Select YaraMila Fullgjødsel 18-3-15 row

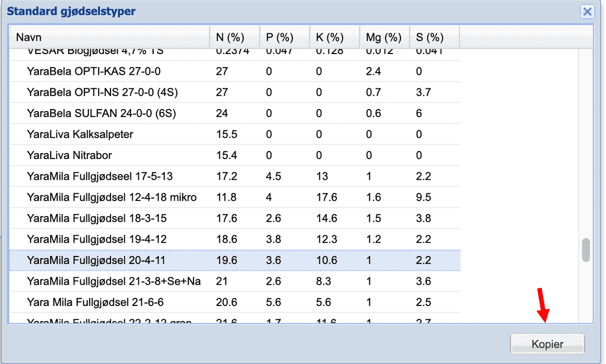pos(235,218)
